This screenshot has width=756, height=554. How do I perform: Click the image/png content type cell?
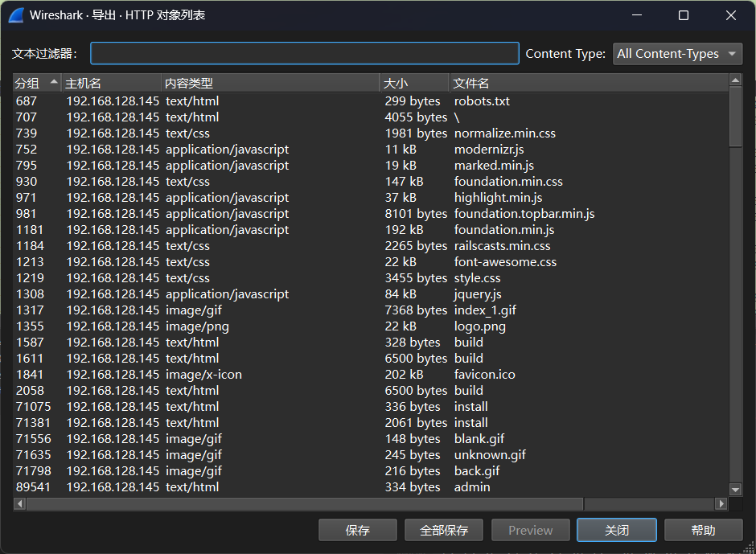tap(197, 326)
